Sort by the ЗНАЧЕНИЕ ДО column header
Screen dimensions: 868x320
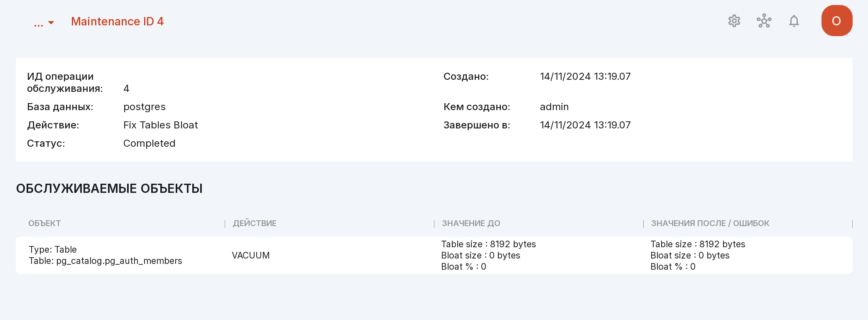471,223
